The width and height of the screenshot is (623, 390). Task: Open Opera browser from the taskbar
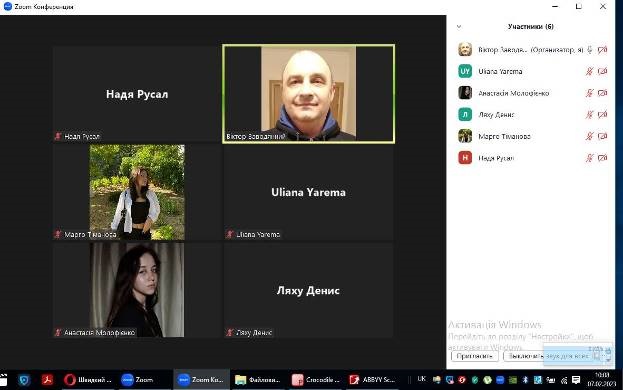tap(88, 380)
